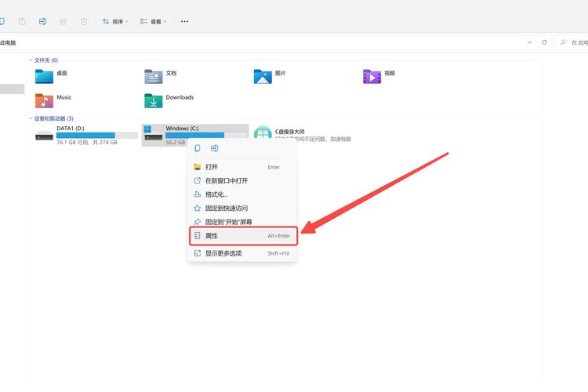Click the DATA1 (D:) drive label
The image size is (588, 392).
click(70, 129)
